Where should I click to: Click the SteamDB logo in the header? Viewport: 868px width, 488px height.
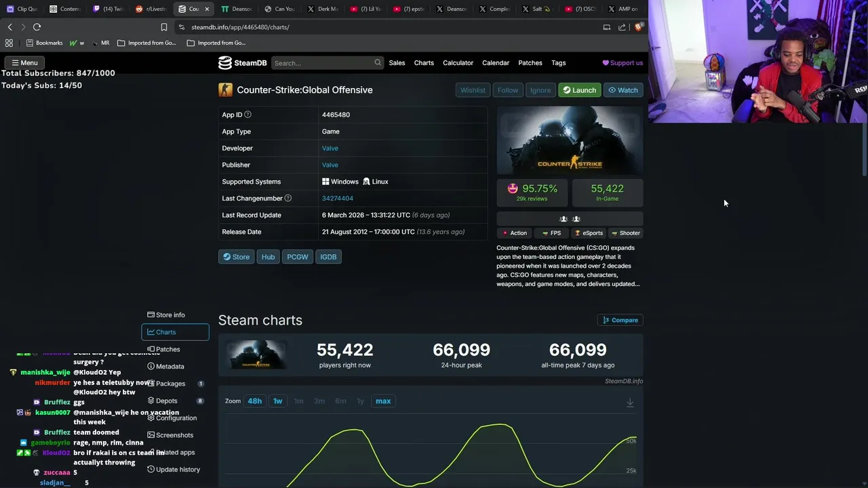click(x=242, y=63)
